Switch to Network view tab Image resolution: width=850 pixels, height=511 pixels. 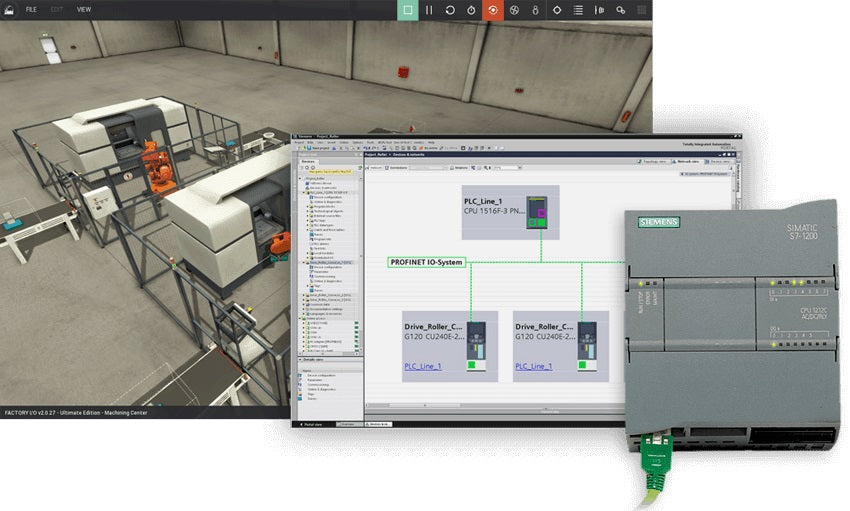689,160
